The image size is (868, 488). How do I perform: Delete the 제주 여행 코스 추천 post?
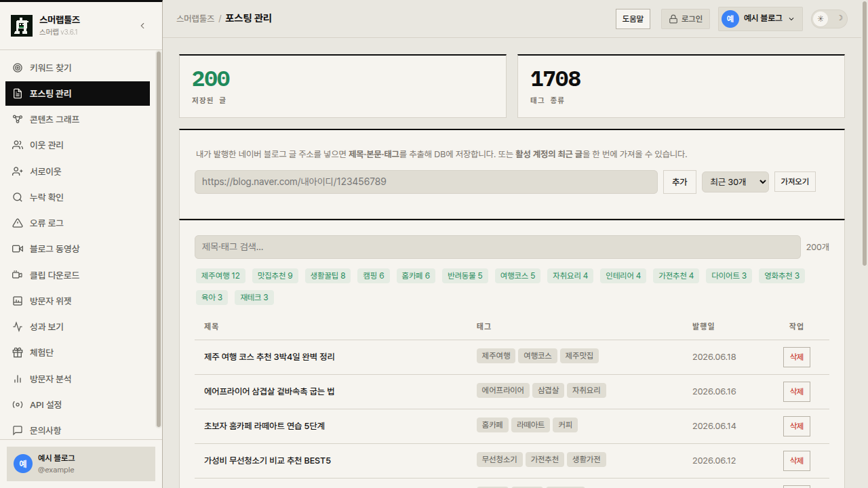point(796,357)
